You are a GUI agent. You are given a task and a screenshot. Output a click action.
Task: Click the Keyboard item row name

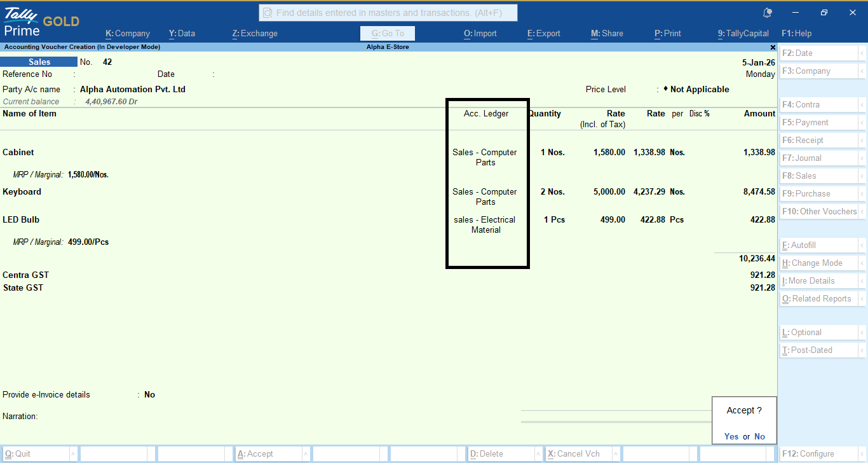coord(22,192)
